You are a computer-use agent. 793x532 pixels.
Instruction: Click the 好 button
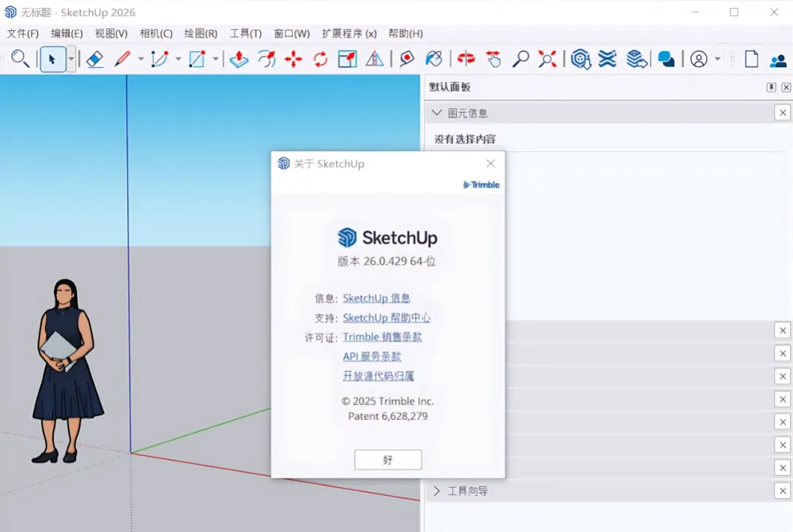[388, 460]
